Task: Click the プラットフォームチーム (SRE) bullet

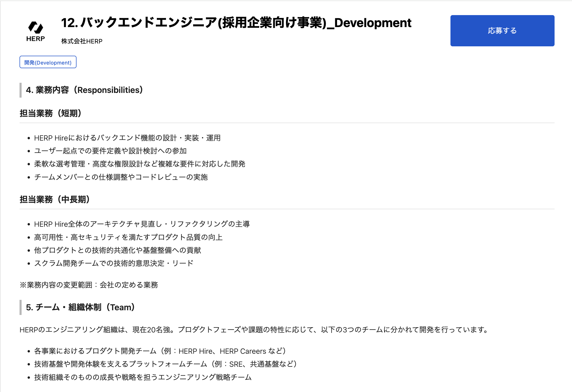Action: [165, 364]
